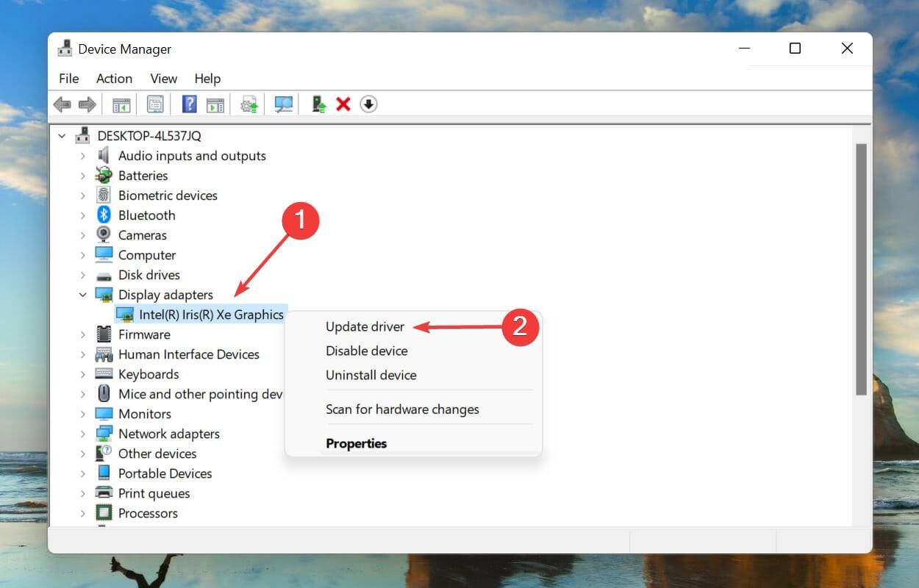Viewport: 919px width, 588px height.
Task: Select the Computer tree item
Action: (147, 255)
